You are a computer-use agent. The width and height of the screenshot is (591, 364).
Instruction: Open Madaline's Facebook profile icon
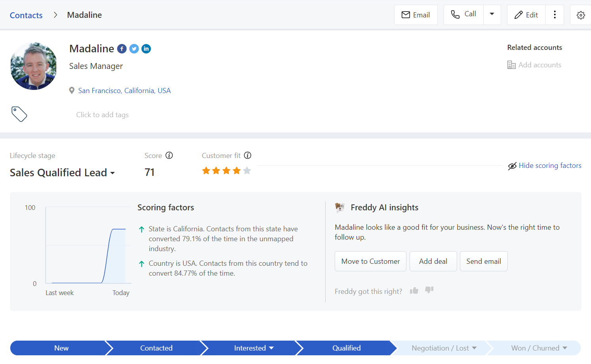122,49
